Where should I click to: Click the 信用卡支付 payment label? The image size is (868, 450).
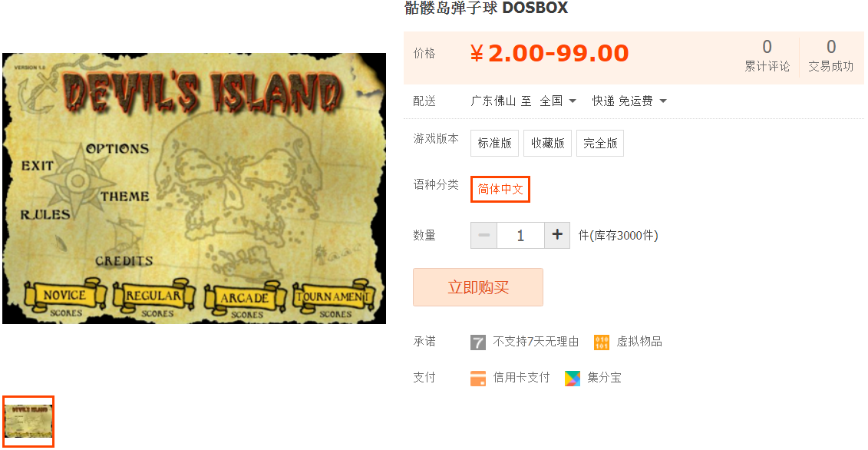click(x=521, y=378)
